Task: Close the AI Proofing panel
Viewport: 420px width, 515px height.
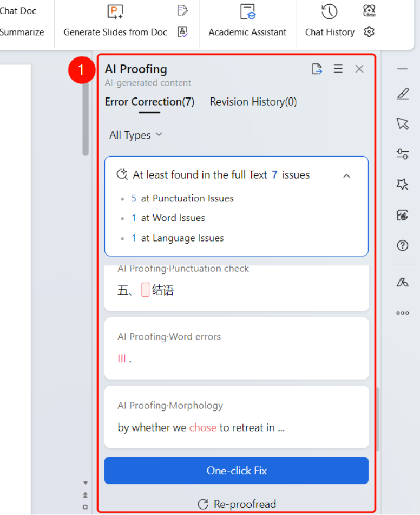Action: (x=359, y=69)
